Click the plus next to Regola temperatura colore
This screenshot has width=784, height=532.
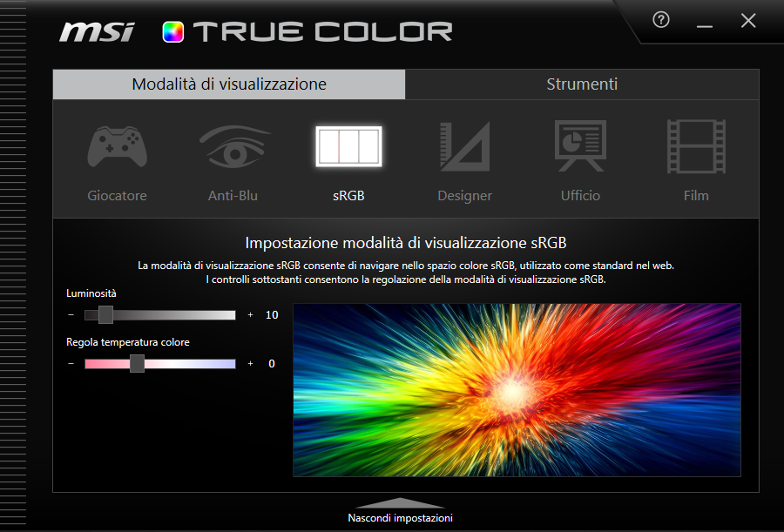tap(251, 363)
